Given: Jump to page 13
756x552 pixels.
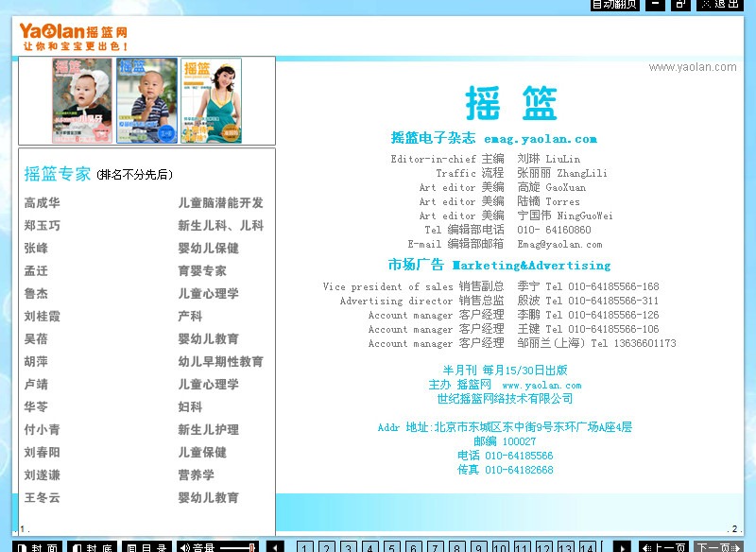Looking at the screenshot, I should click(x=564, y=547).
